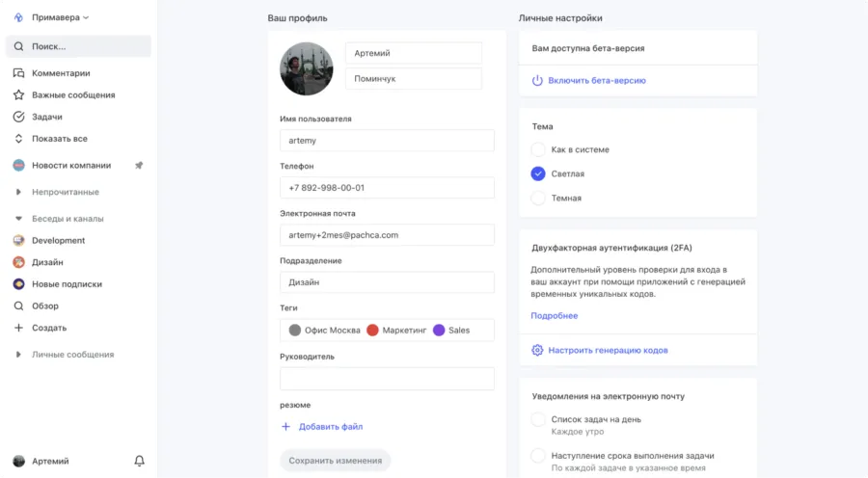Select the Как в системе theme option
This screenshot has width=868, height=478.
click(538, 149)
